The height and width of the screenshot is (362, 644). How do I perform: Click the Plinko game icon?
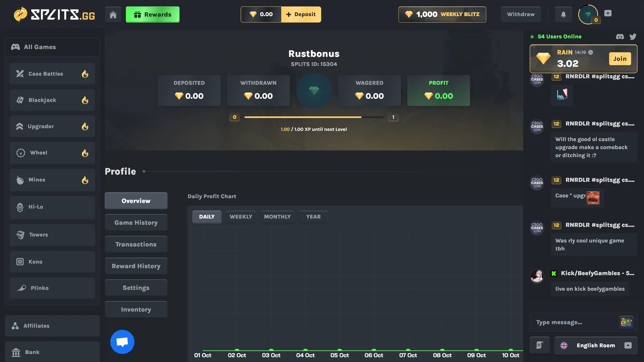click(x=21, y=288)
